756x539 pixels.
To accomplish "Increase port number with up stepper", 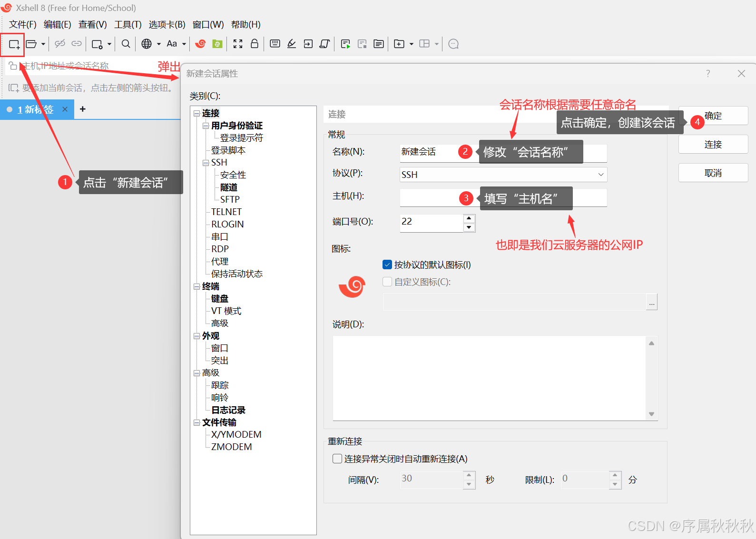I will (x=469, y=218).
